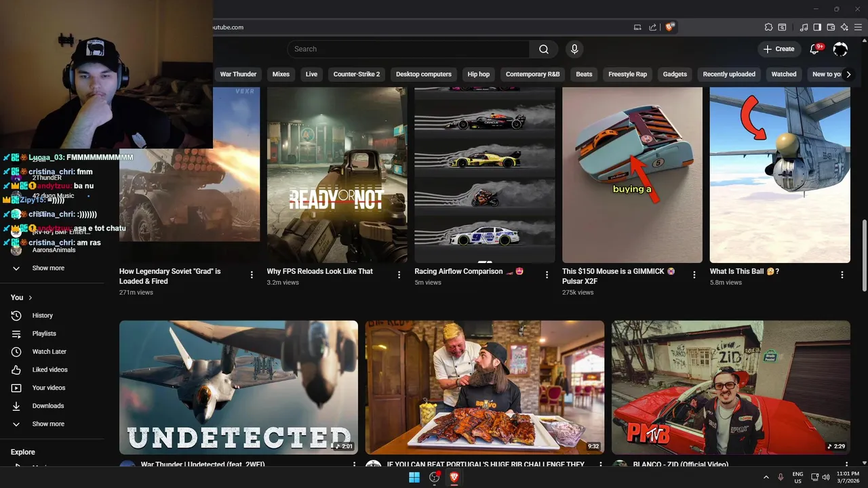Click the YouTube search input field

tap(408, 49)
